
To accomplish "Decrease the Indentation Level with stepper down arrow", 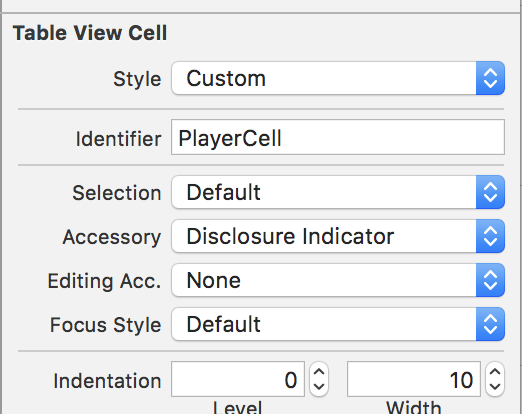I will coord(319,387).
